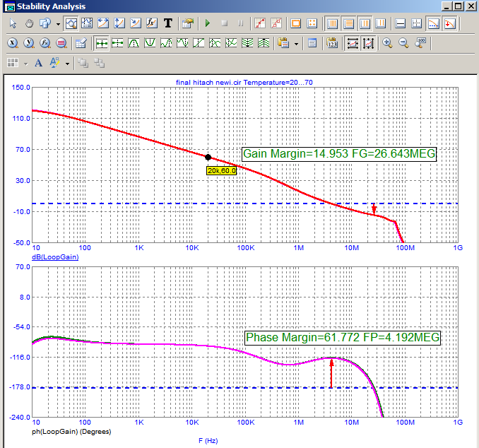Viewport: 479px width, 448px height.
Task: Toggle the two-line minor grids button
Action: point(381,23)
